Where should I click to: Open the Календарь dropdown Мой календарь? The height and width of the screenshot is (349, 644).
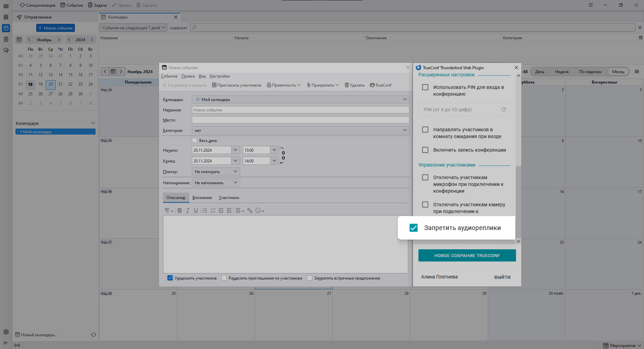click(301, 99)
